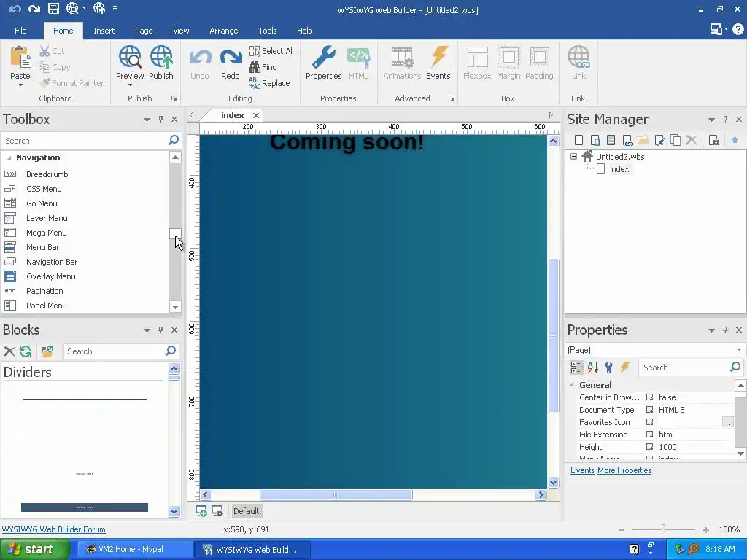This screenshot has height=560, width=747.
Task: Click the blocks folder icon in Blocks panel
Action: 47,351
